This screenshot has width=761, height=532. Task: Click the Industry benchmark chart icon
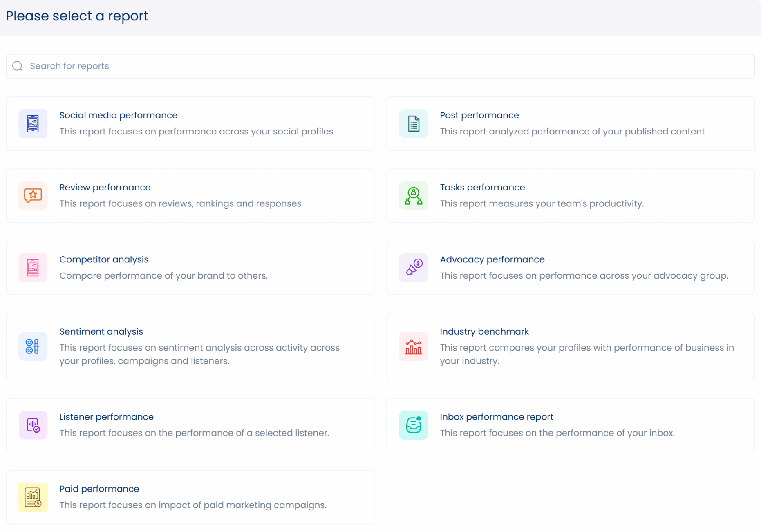(413, 346)
